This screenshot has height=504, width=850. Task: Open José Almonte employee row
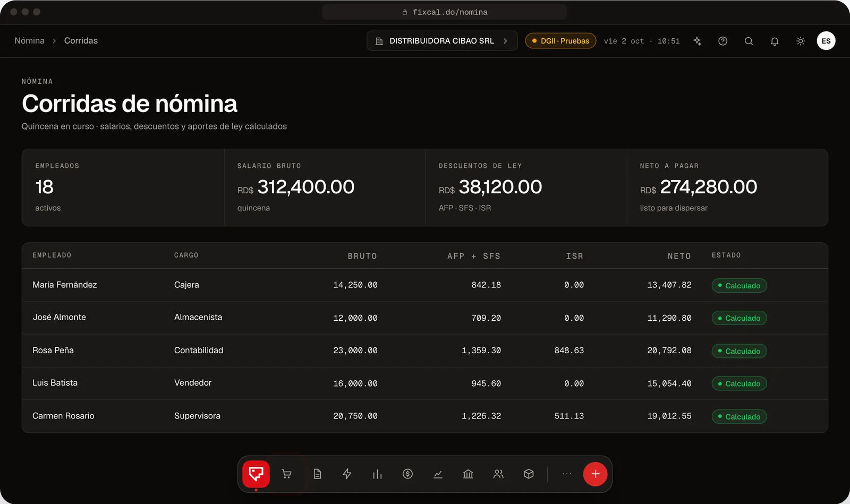coord(425,318)
